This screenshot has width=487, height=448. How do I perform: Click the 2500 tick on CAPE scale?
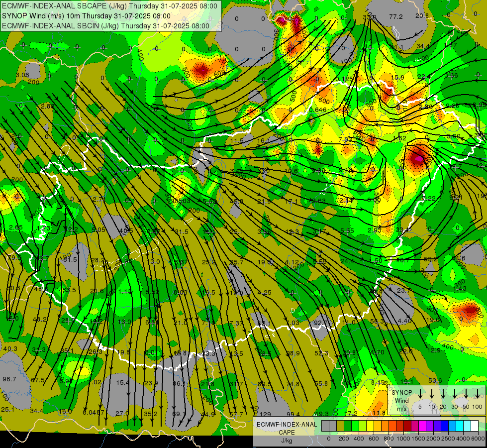pos(448,439)
